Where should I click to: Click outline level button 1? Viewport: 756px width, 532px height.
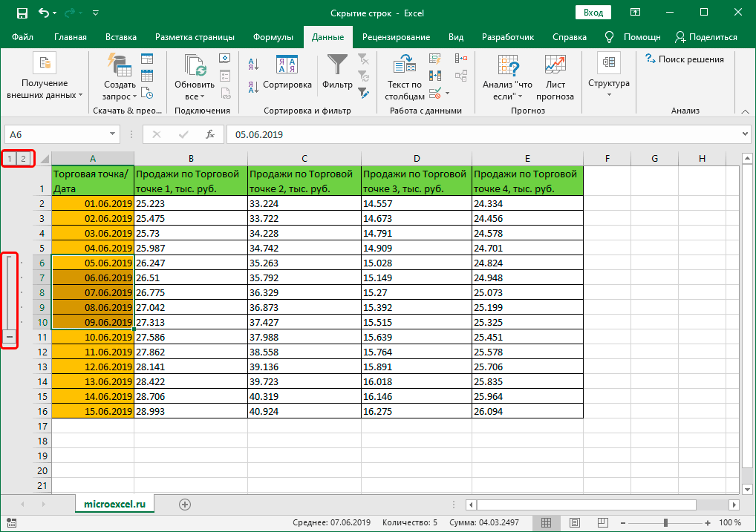8,158
